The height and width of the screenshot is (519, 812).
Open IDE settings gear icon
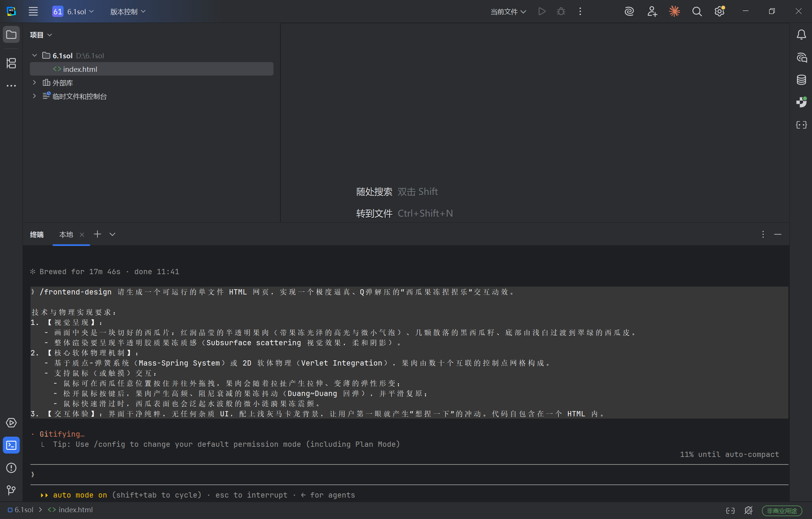[x=720, y=11]
